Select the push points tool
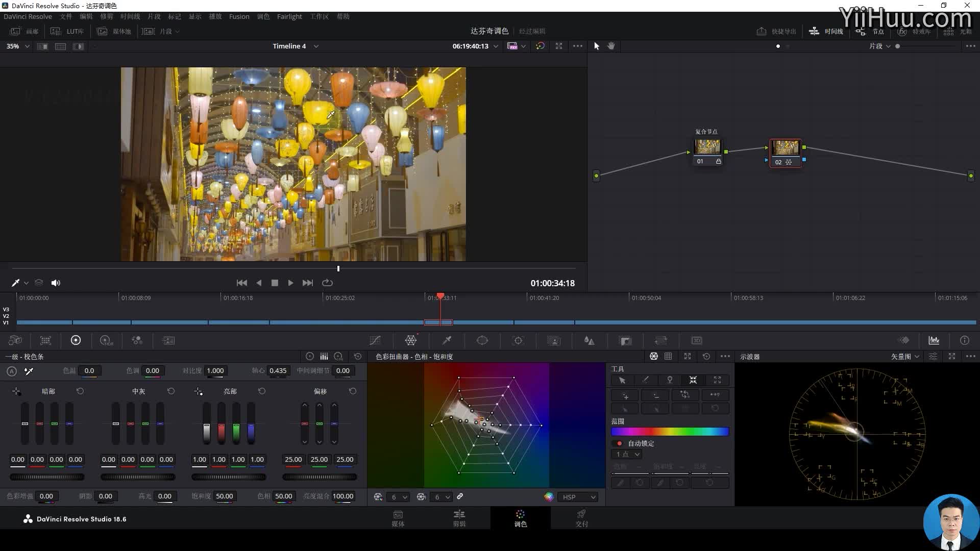 (x=717, y=380)
